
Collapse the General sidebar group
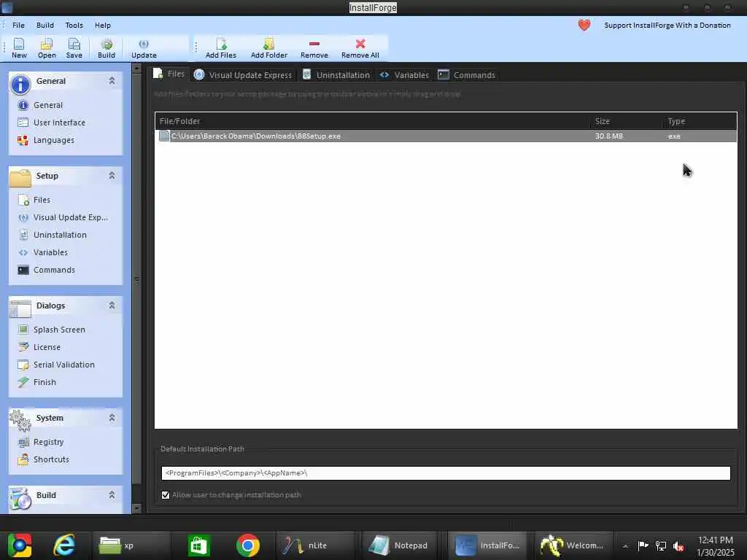click(x=112, y=81)
